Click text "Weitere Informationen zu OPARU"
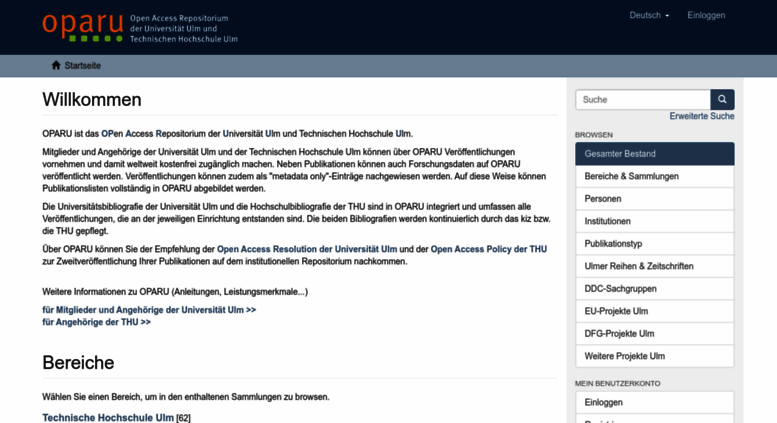This screenshot has width=777, height=423. point(106,292)
